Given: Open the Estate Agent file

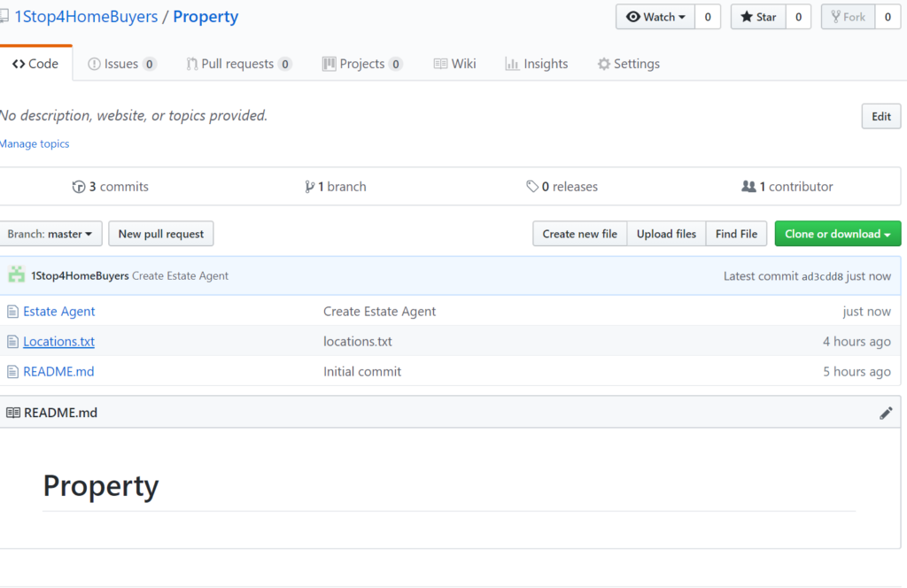Looking at the screenshot, I should point(59,311).
